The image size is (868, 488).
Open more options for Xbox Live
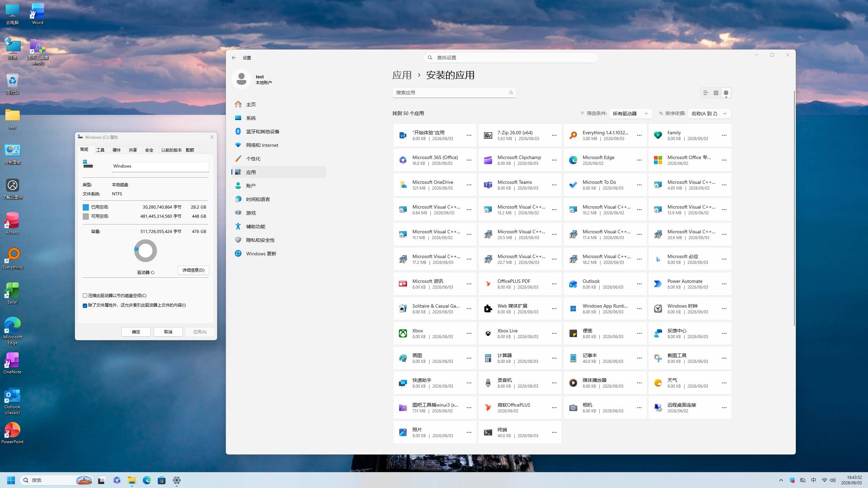554,333
